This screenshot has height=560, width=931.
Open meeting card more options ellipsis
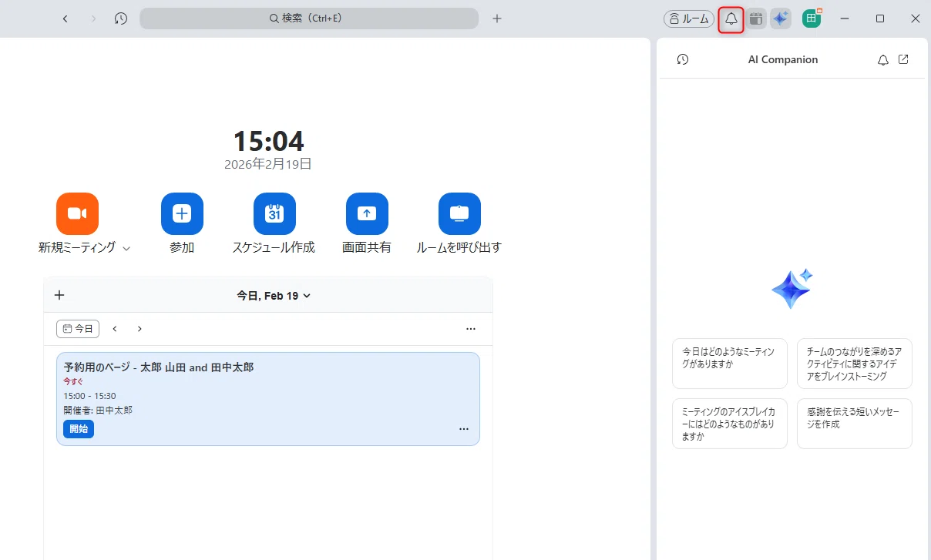[464, 429]
